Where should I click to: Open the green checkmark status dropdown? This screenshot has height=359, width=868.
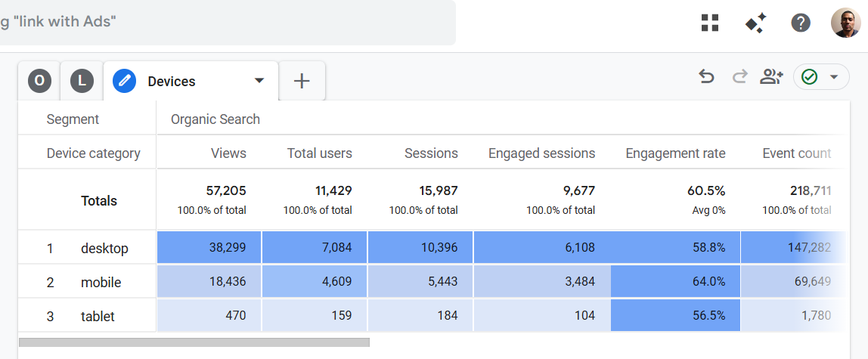(821, 77)
